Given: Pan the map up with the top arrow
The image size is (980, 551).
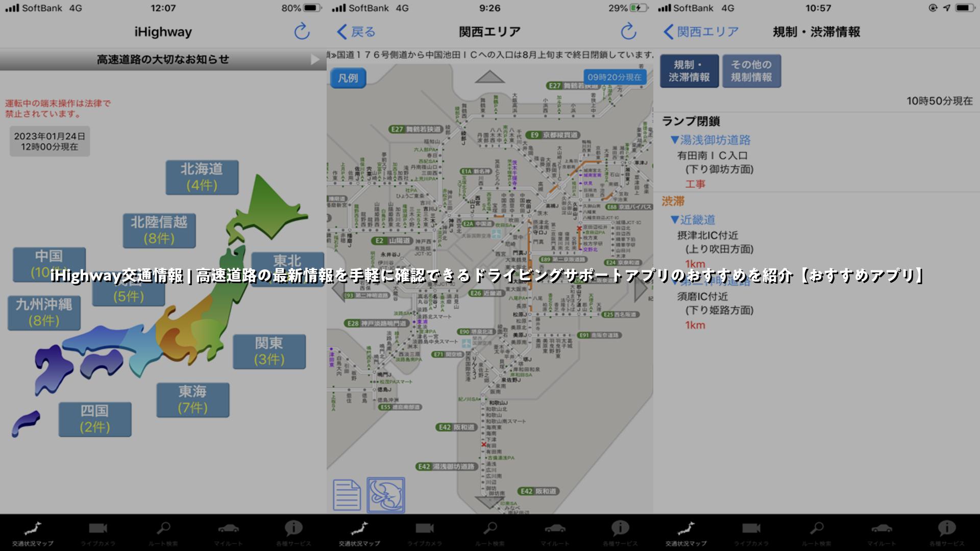Looking at the screenshot, I should 489,77.
